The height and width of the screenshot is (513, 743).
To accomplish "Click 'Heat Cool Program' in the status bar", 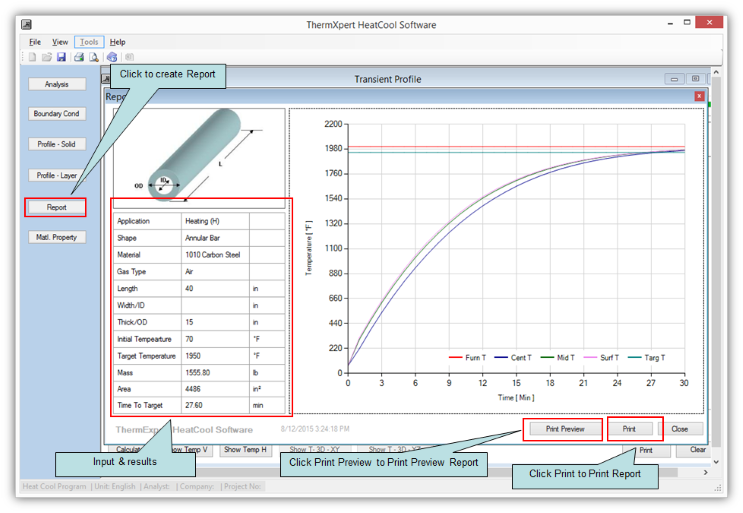I will pyautogui.click(x=54, y=486).
